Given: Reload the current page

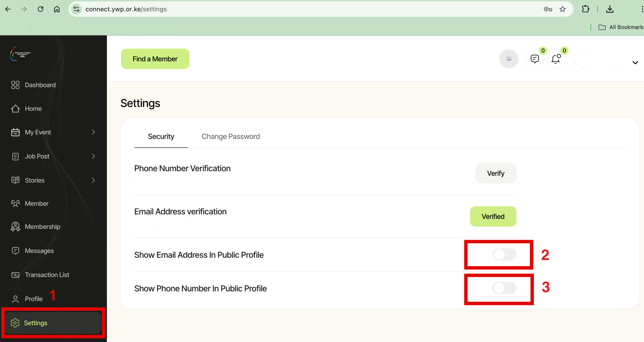Looking at the screenshot, I should tap(40, 9).
